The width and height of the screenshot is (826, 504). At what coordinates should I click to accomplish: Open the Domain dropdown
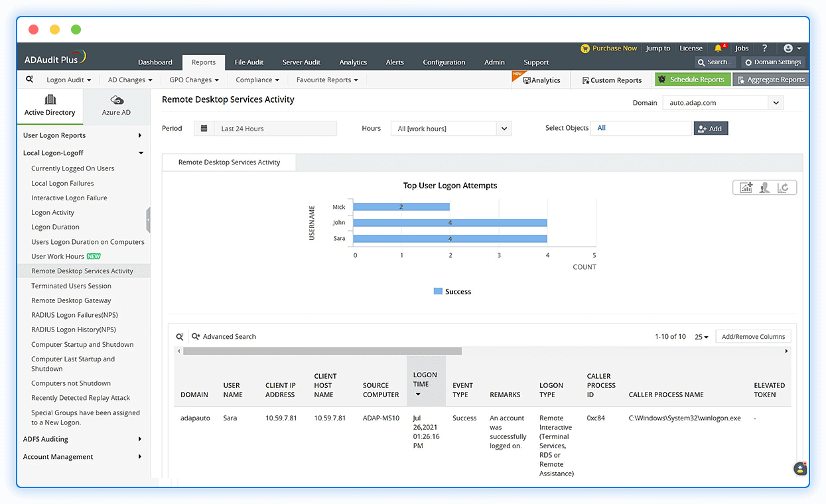click(x=776, y=103)
